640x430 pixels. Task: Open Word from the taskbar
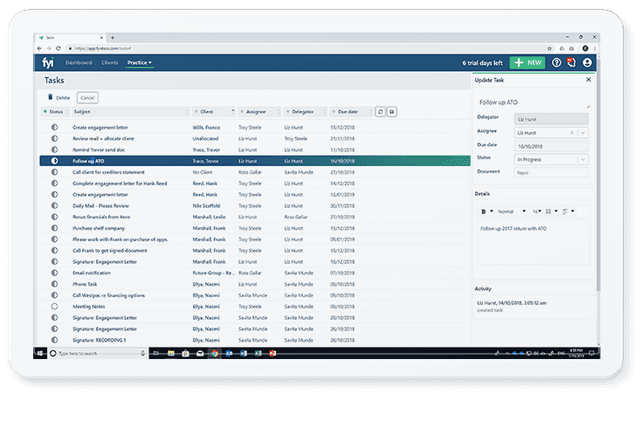(244, 353)
